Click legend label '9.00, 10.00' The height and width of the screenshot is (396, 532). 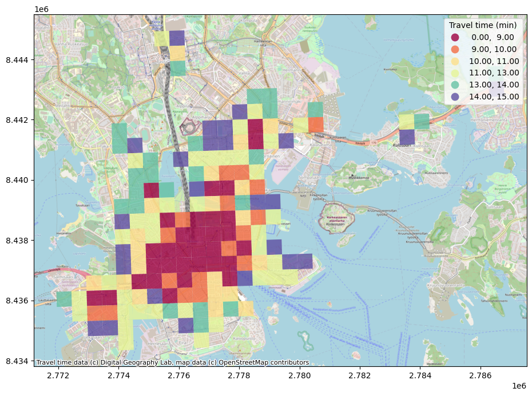pos(494,49)
